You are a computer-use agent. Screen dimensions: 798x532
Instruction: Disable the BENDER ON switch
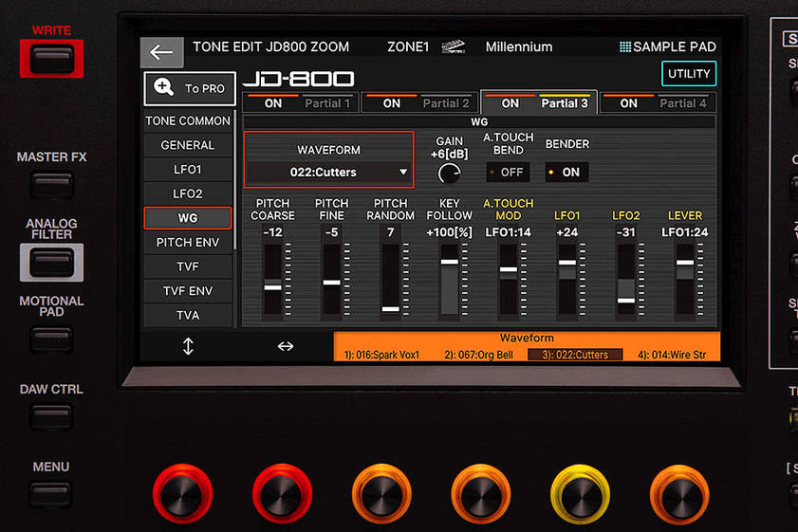pos(566,173)
